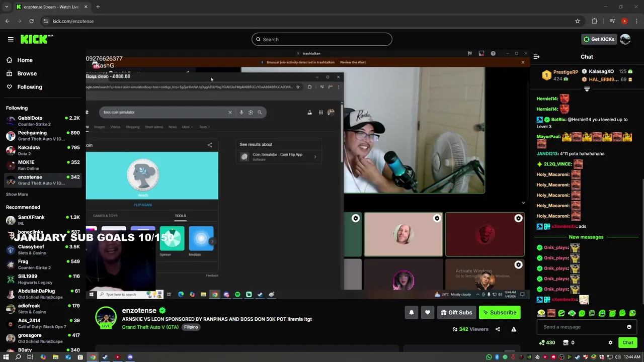Screen dimensions: 644x362
Task: Open Pechgaming channel in sidebar
Action: 43,136
